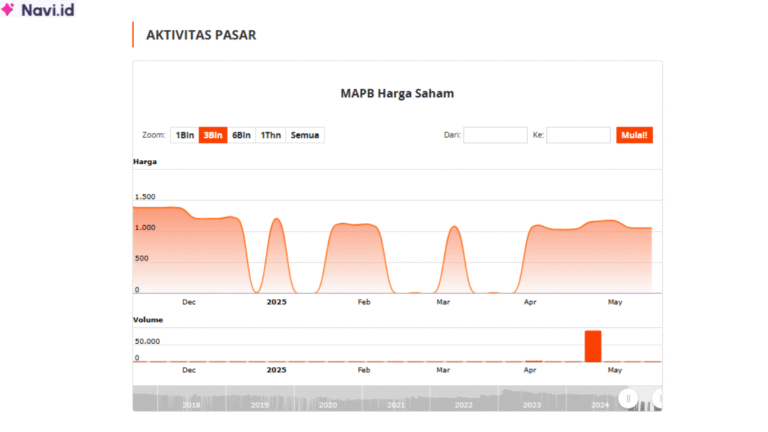
Task: Click the MAPB Harga Saham chart title
Action: (397, 94)
